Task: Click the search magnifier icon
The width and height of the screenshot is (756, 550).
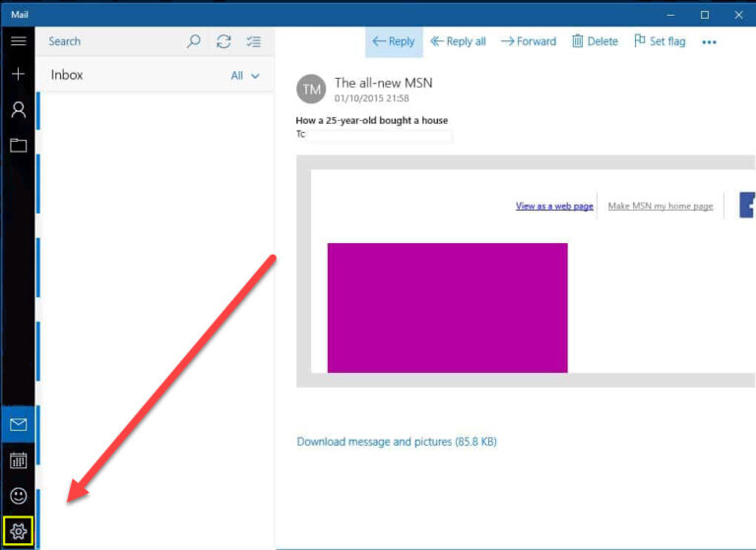Action: 193,41
